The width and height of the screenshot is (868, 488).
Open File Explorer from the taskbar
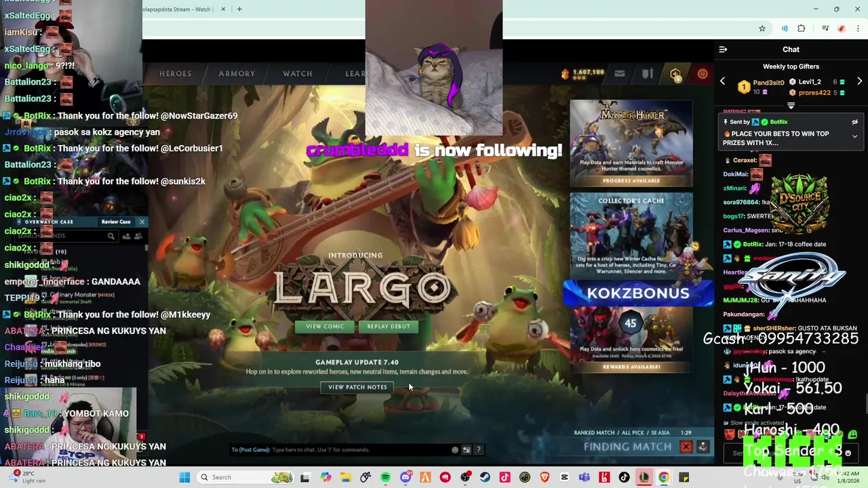(346, 477)
